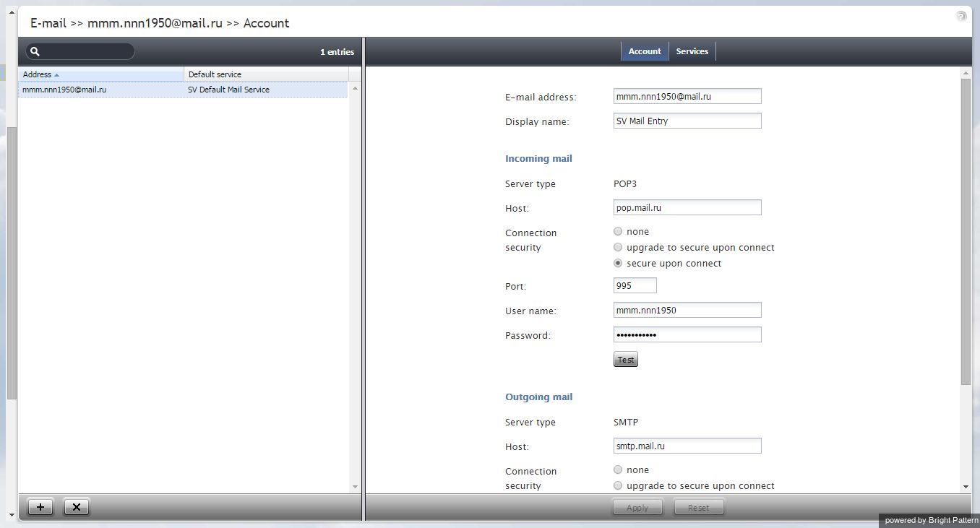Edit the outgoing Host field smtp.mail.ru
This screenshot has width=980, height=528.
[x=687, y=446]
